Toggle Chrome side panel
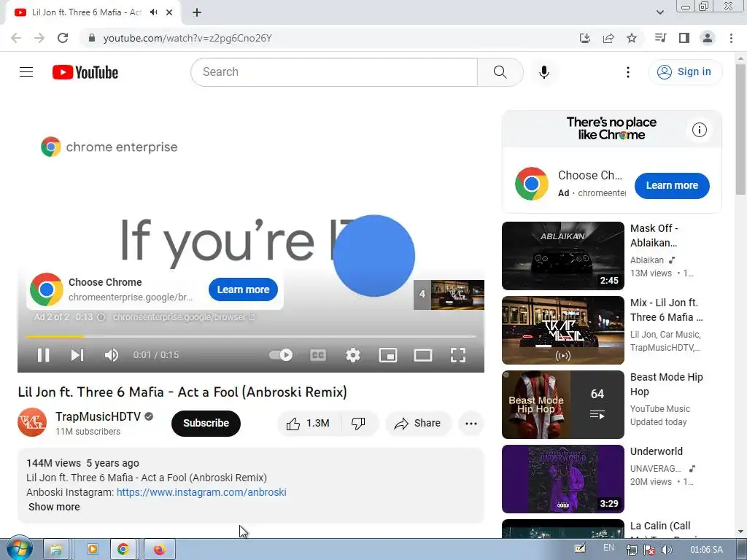The width and height of the screenshot is (747, 560). point(684,38)
